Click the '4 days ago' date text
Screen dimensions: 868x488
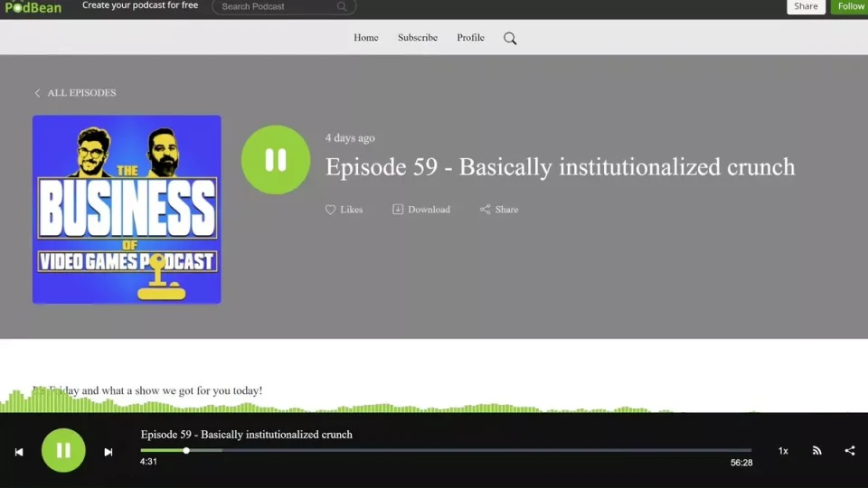click(350, 137)
